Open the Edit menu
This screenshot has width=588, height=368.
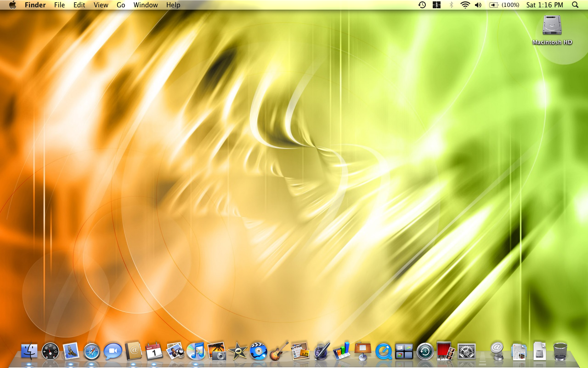tap(79, 5)
